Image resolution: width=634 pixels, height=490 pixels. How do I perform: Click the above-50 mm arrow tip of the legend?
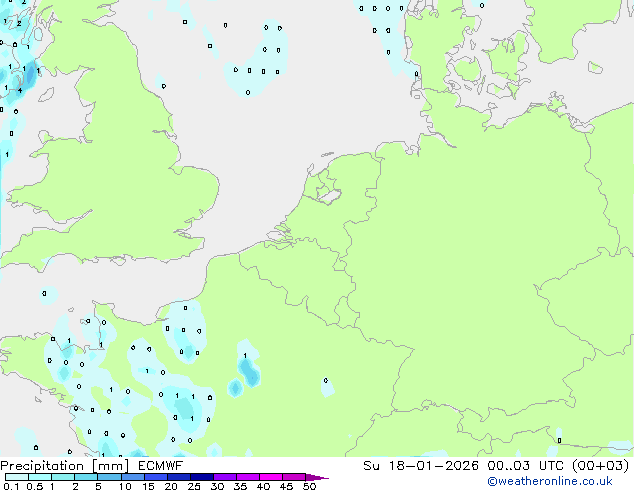317,477
